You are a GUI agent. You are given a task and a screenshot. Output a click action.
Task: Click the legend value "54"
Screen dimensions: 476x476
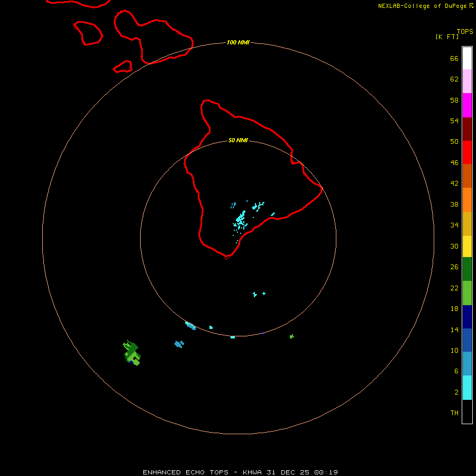(x=454, y=121)
